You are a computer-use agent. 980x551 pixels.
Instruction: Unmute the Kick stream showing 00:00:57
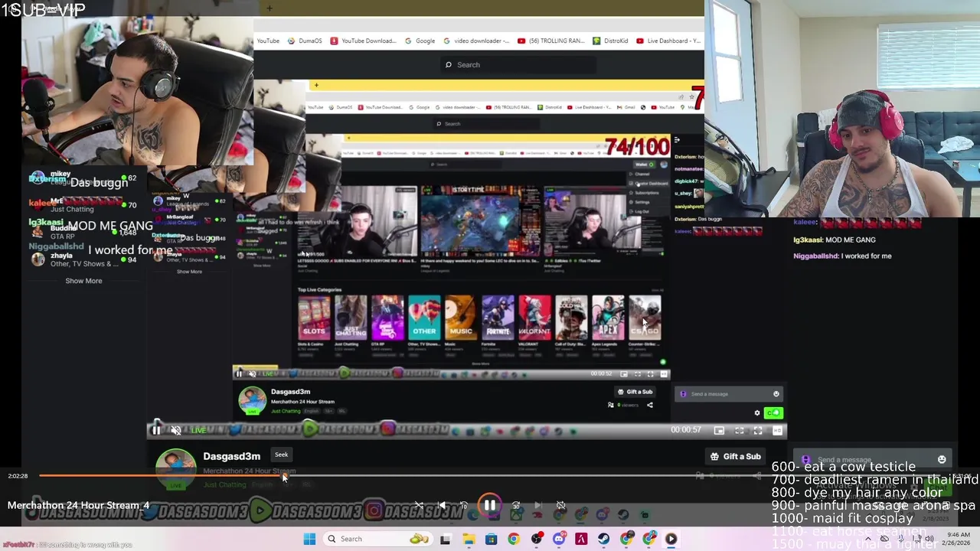pyautogui.click(x=175, y=430)
